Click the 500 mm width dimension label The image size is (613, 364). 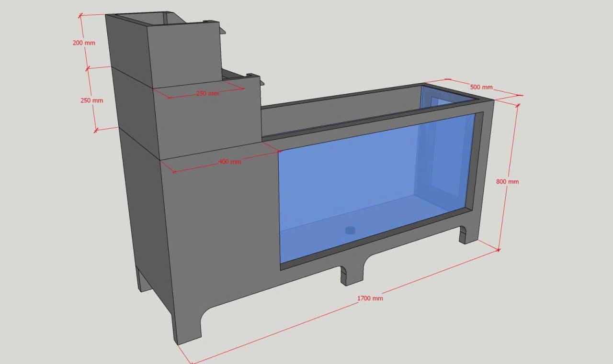coord(481,88)
